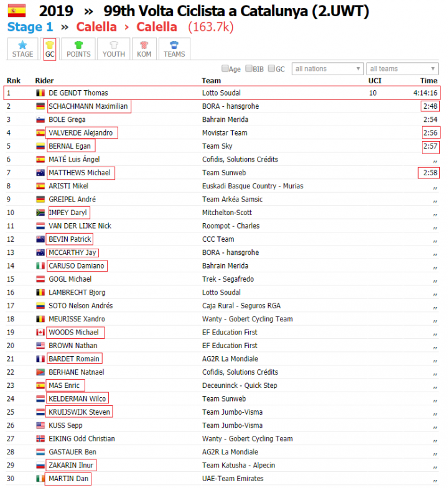Open rider BERNAL Egan

coord(70,146)
